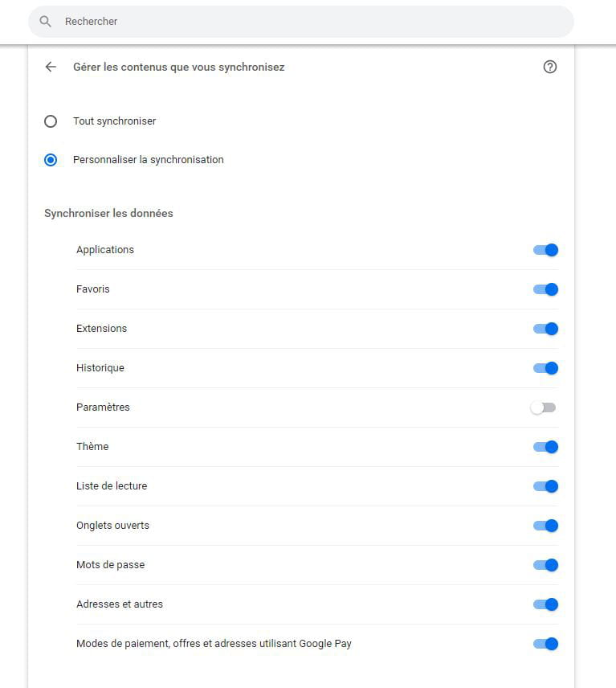Disable Onglets ouverts sync switch
This screenshot has height=688, width=616.
[545, 526]
